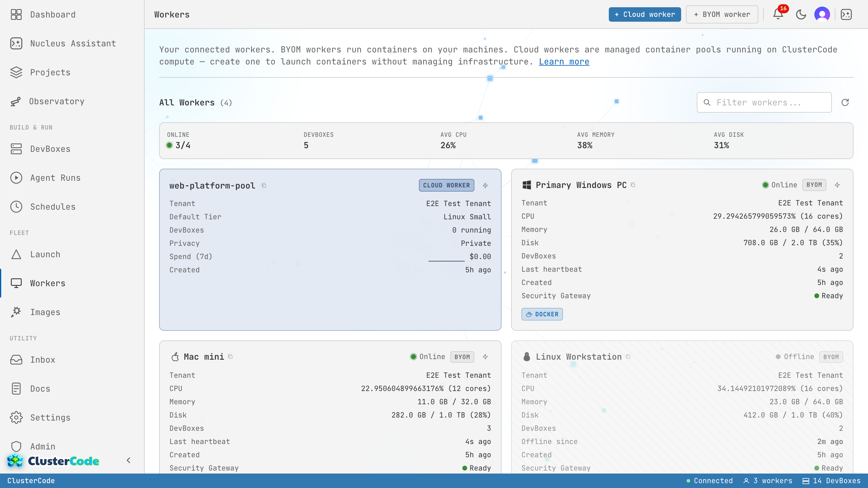The image size is (868, 488).
Task: Click the Inbox tray icon
Action: pos(16,360)
